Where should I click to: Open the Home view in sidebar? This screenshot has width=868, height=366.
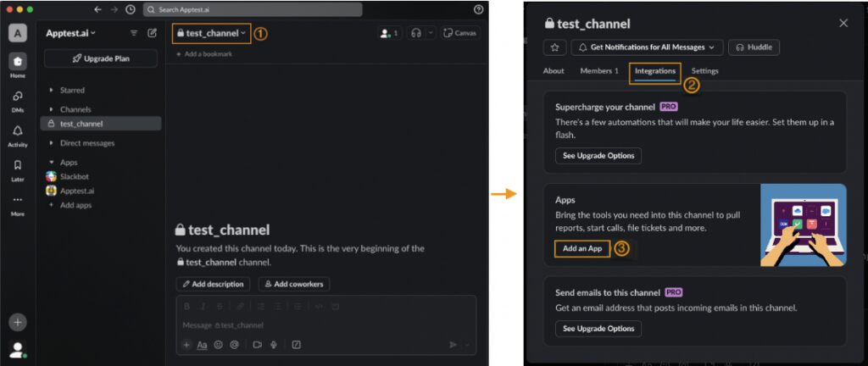[18, 62]
